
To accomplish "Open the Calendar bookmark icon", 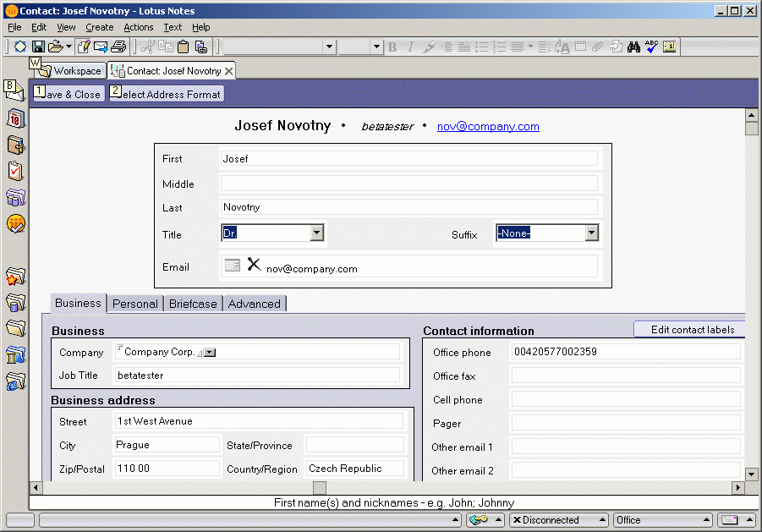I will tap(15, 119).
